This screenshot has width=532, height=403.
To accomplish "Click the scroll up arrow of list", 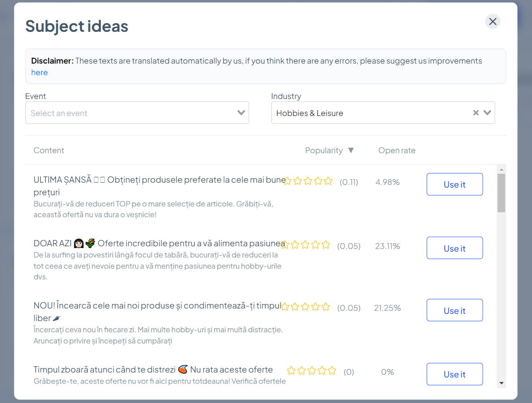I will [x=501, y=170].
